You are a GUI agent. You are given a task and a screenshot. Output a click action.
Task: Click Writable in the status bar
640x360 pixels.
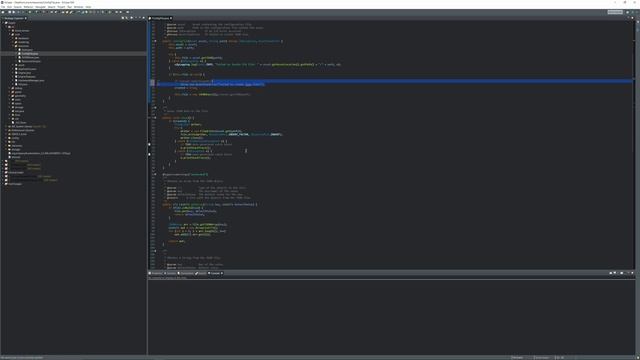518,358
